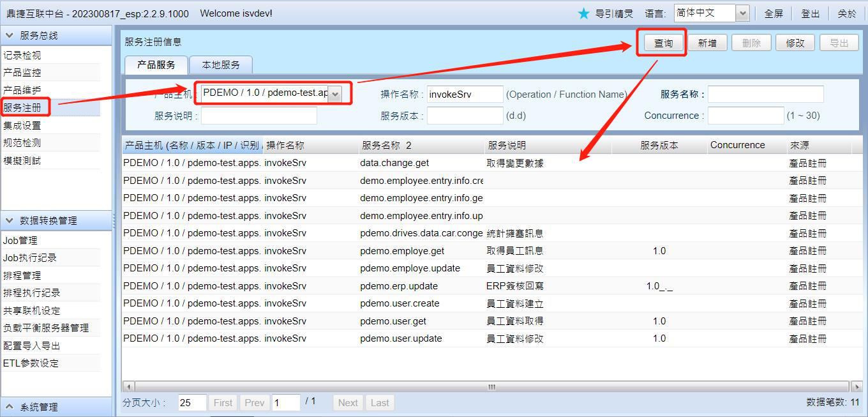Click the 修改 button
Viewport: 868px width, 417px height.
point(795,43)
